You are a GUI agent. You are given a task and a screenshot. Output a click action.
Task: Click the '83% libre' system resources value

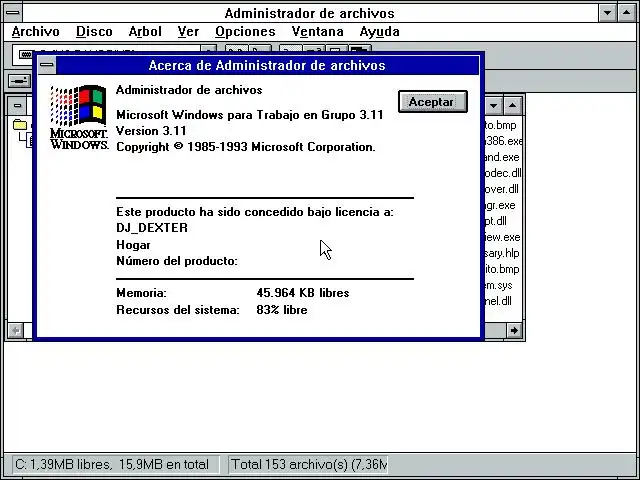pos(282,310)
